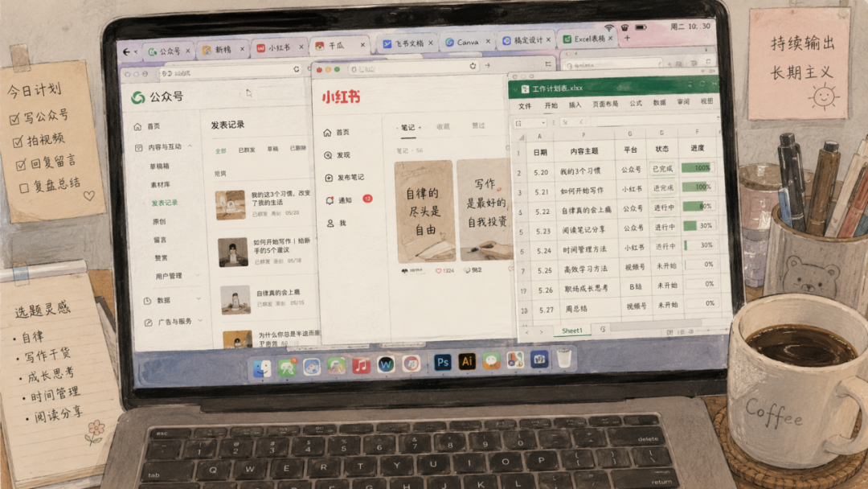Click the red 12 notification badge

point(367,199)
